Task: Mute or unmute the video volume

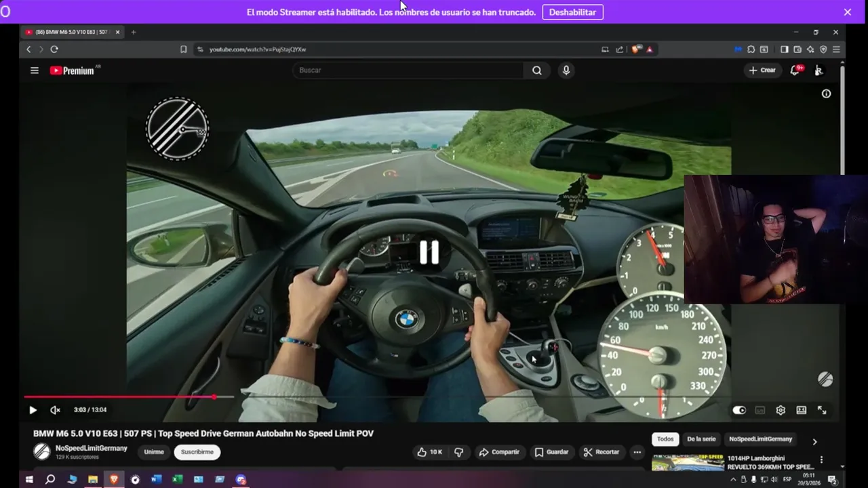Action: [x=55, y=410]
